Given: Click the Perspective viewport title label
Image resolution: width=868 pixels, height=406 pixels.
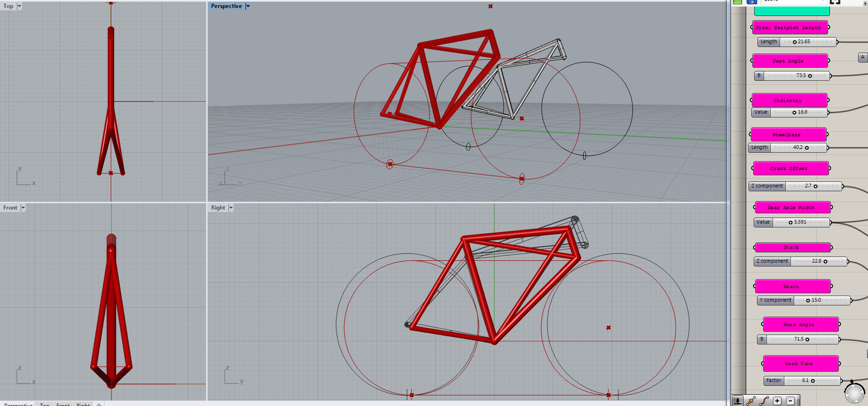Looking at the screenshot, I should tap(227, 6).
